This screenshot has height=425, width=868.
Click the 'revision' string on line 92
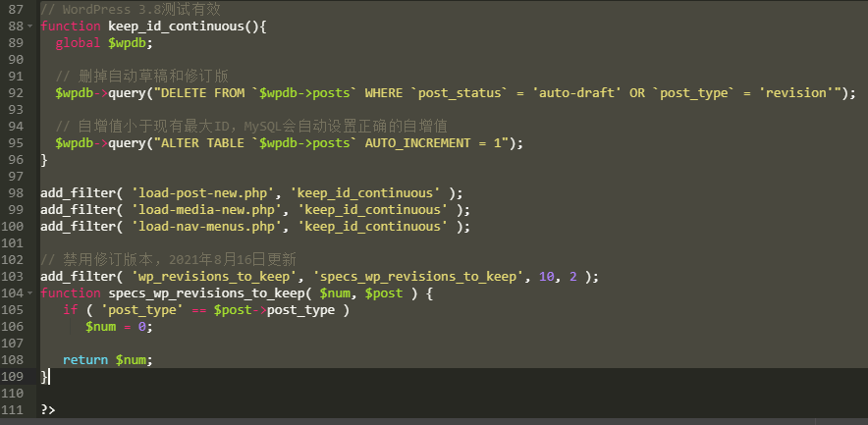[796, 93]
